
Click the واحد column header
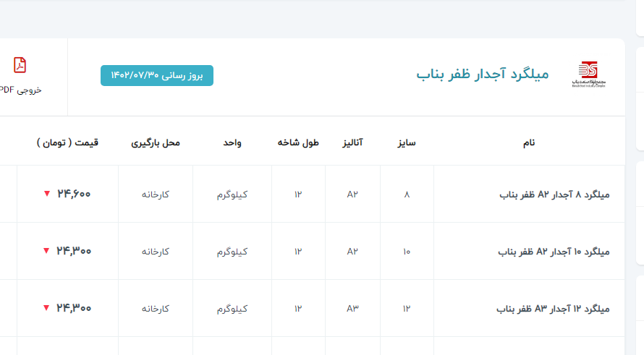232,143
